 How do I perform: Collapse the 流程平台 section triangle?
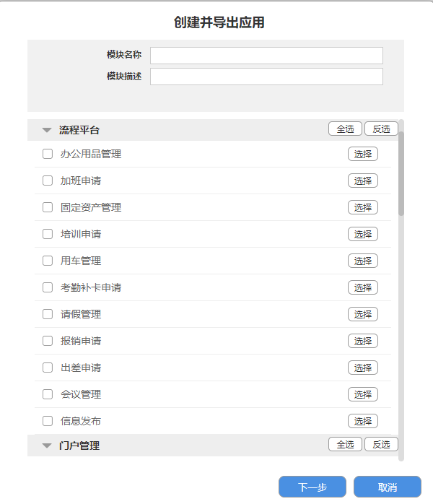[x=47, y=131]
